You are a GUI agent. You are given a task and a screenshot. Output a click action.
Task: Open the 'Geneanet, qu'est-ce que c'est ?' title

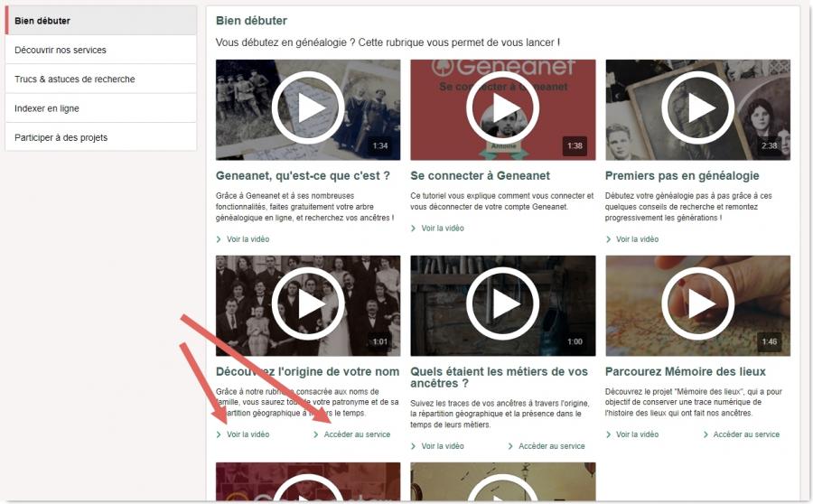coord(303,176)
